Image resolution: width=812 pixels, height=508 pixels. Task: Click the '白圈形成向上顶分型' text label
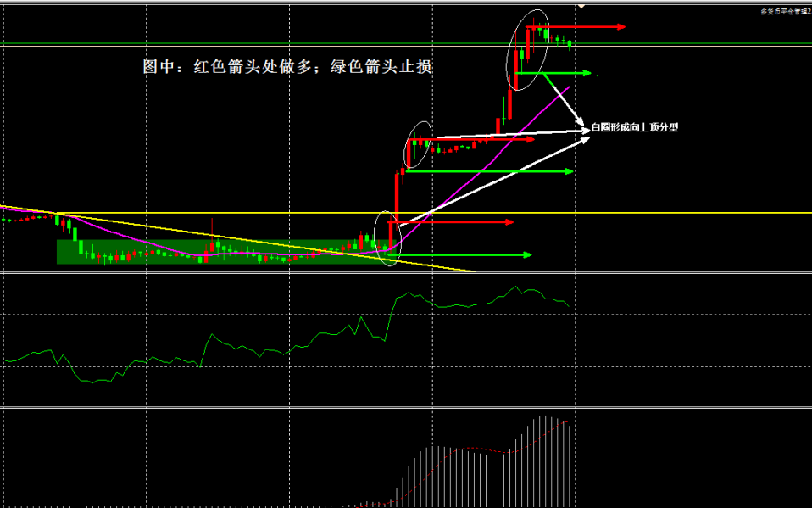tap(635, 127)
